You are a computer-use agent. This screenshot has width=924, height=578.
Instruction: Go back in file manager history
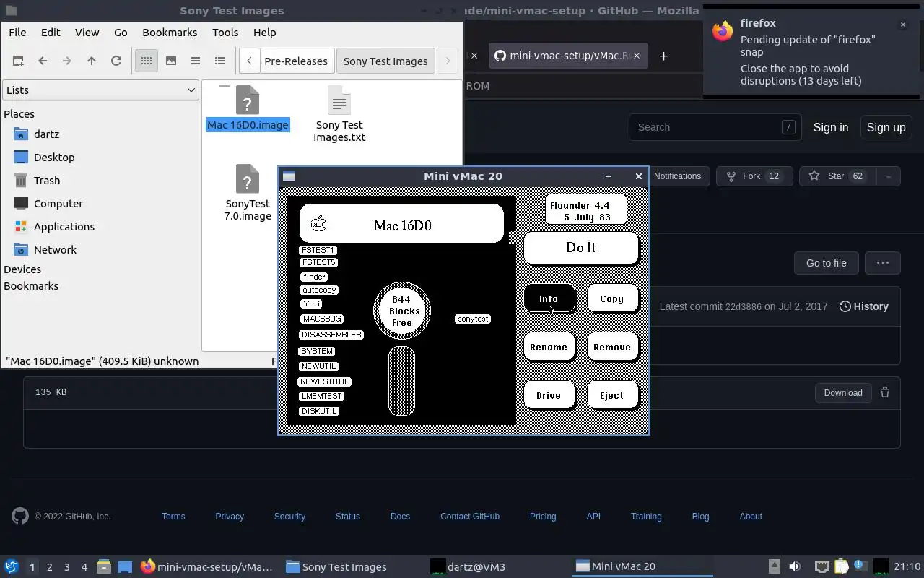click(x=43, y=61)
